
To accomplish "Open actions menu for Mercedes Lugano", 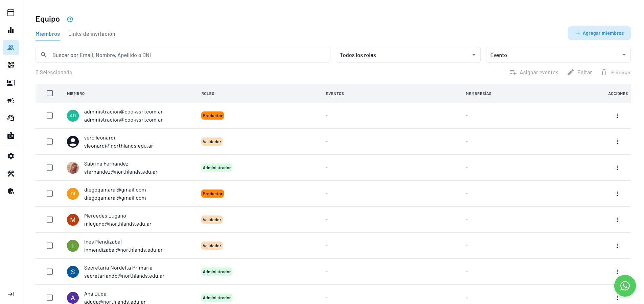I will click(x=617, y=220).
